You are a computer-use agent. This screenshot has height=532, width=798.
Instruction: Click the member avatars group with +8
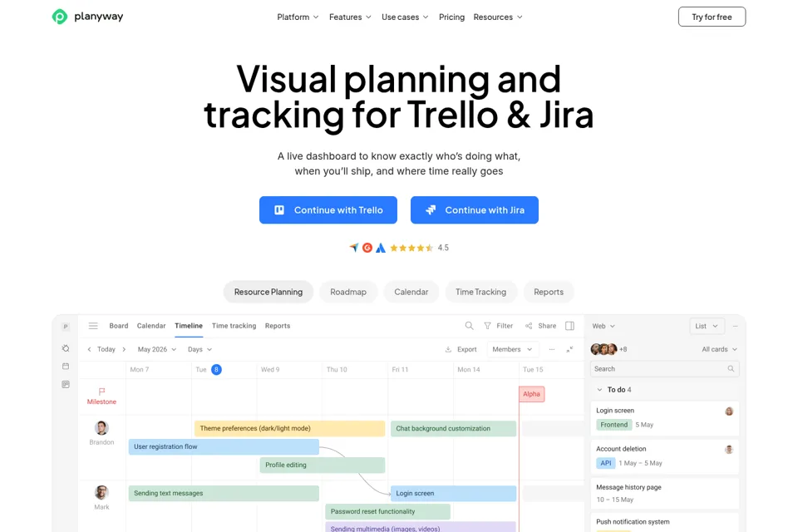(608, 349)
